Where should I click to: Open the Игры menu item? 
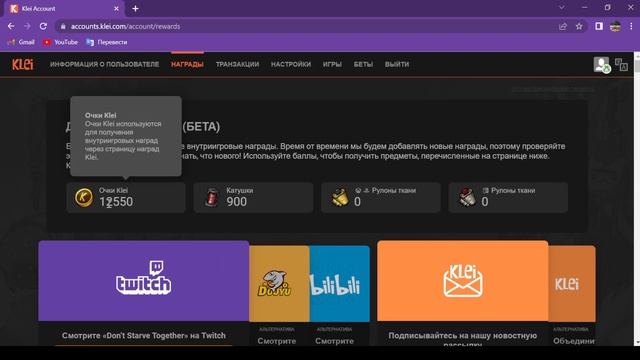point(332,64)
